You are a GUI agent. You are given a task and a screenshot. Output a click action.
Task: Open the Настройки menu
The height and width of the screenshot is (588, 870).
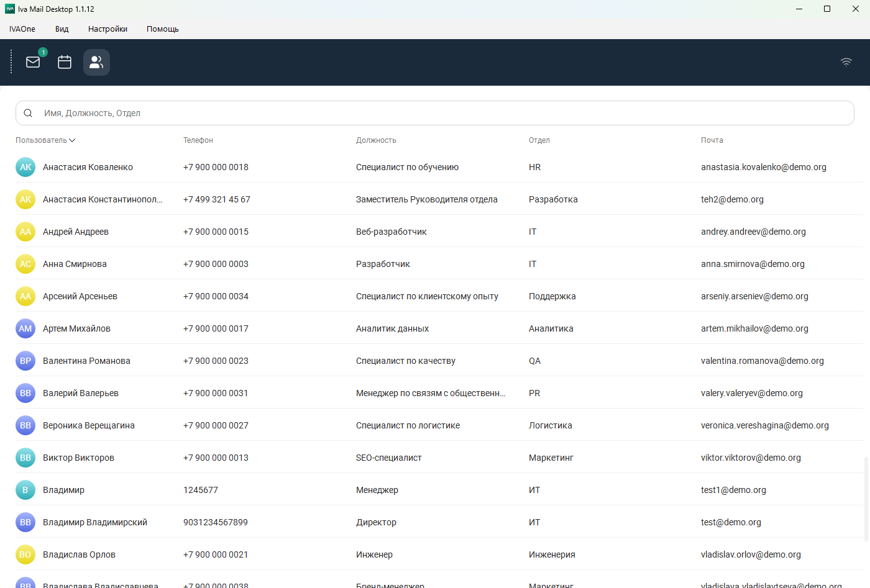pos(108,29)
